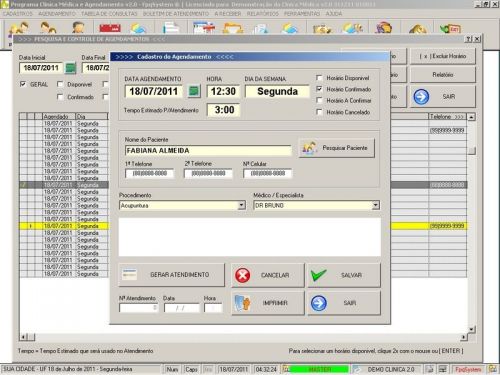Check the Horário Cancelado checkbox
Image resolution: width=500 pixels, height=375 pixels.
pos(319,112)
